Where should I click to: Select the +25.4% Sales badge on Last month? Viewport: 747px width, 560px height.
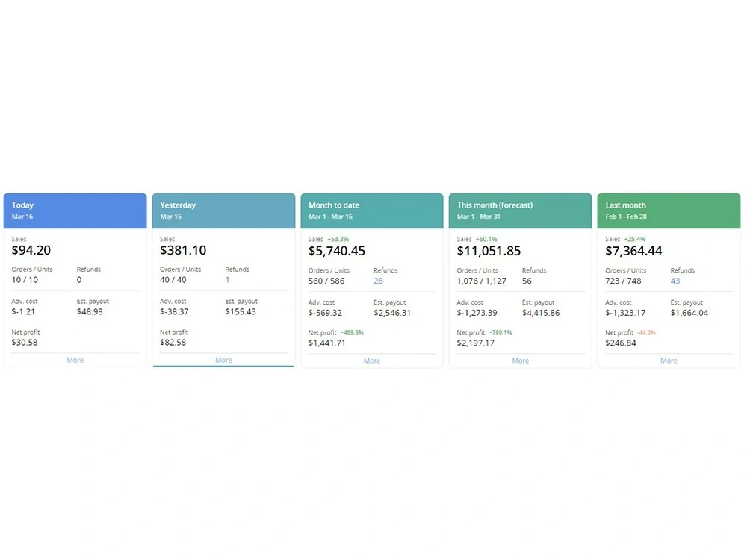click(636, 239)
